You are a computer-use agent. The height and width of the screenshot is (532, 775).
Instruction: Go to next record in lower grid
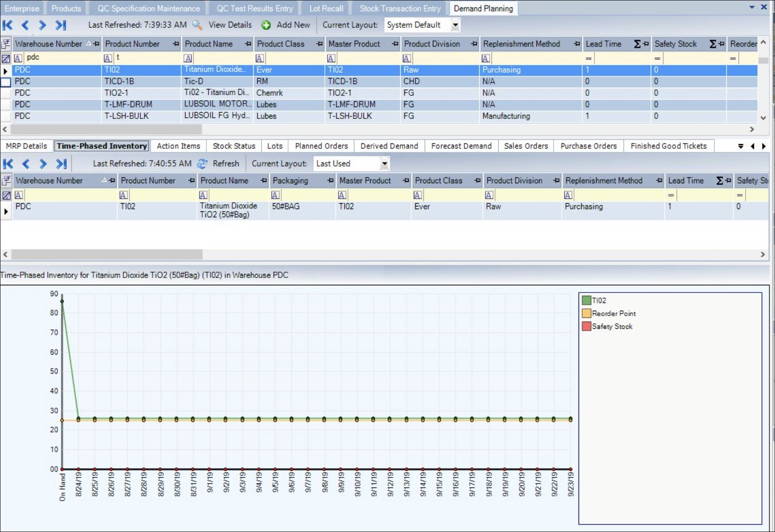click(43, 164)
